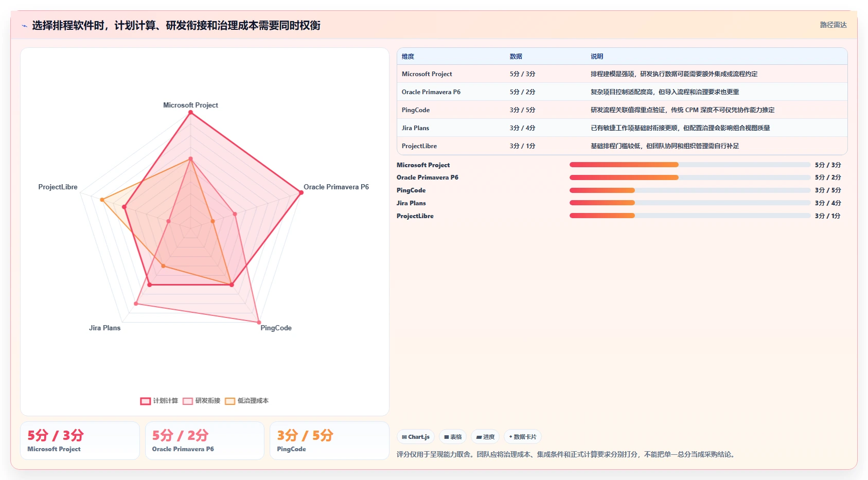Click description 复杂项目控制适配度高 in the table
Screen dimensions: 868x480
click(x=665, y=92)
